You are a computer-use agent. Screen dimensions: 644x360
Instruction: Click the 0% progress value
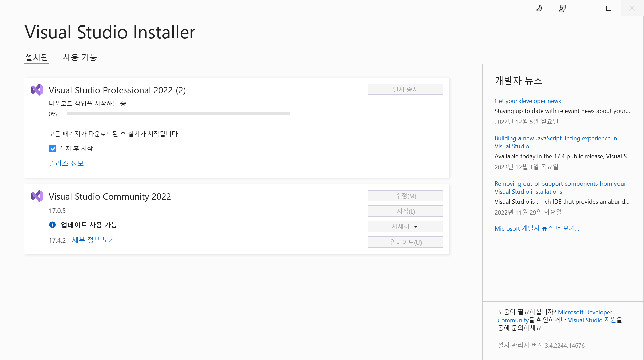tap(53, 114)
